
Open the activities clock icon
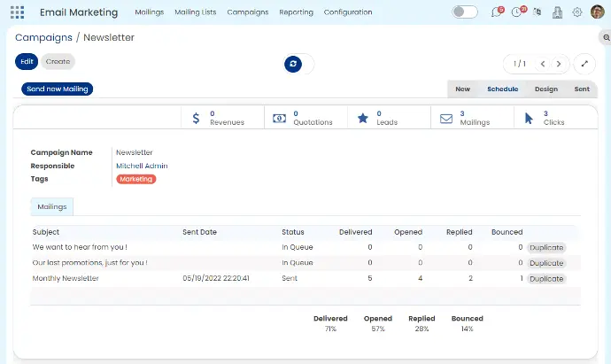click(517, 12)
